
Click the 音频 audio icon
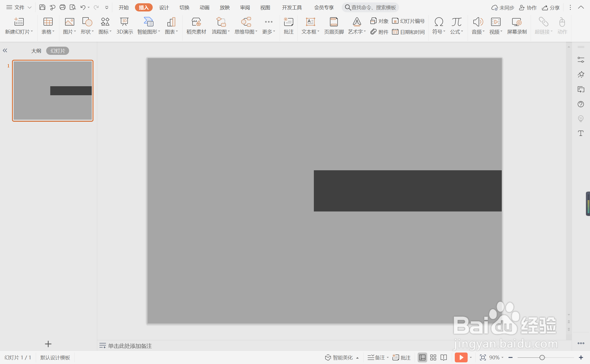point(478,22)
